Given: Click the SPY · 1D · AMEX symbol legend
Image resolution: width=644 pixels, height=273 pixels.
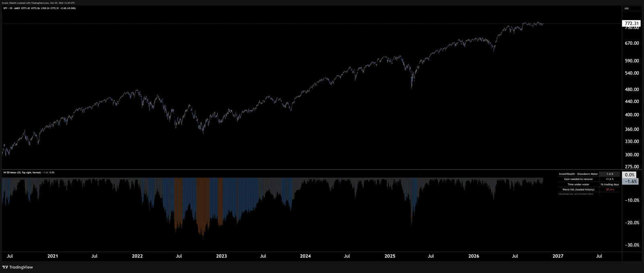Looking at the screenshot, I should coord(12,8).
